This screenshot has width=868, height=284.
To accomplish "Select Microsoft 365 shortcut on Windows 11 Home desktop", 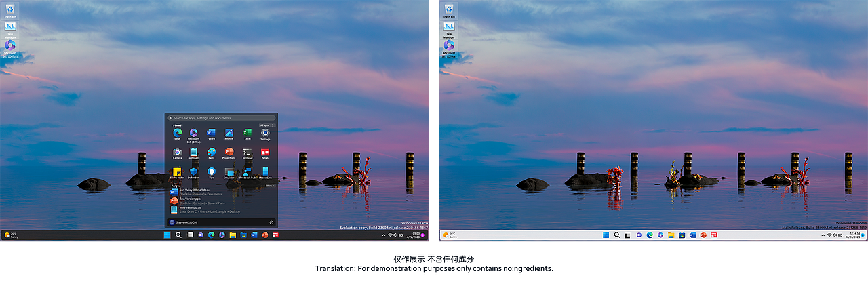I will click(x=449, y=49).
